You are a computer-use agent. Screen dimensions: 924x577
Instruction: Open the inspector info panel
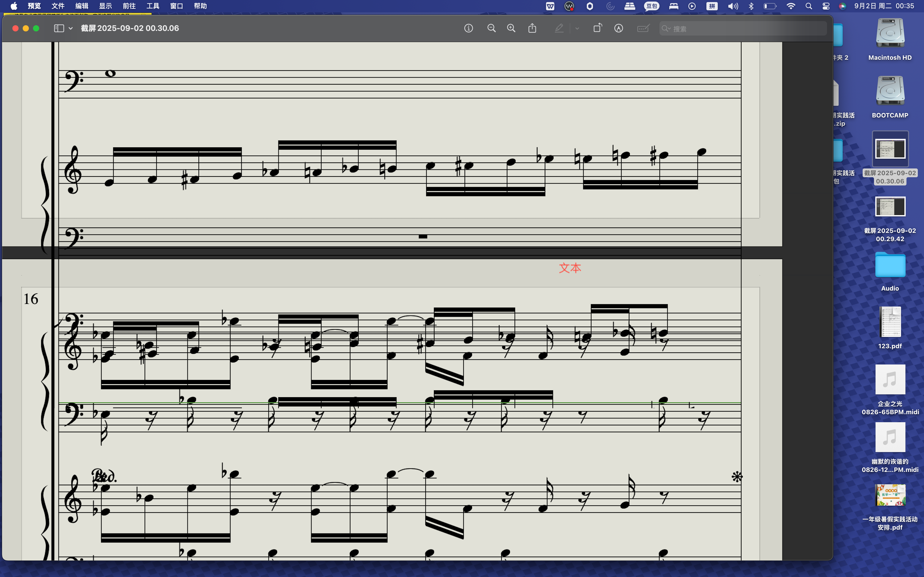click(468, 28)
